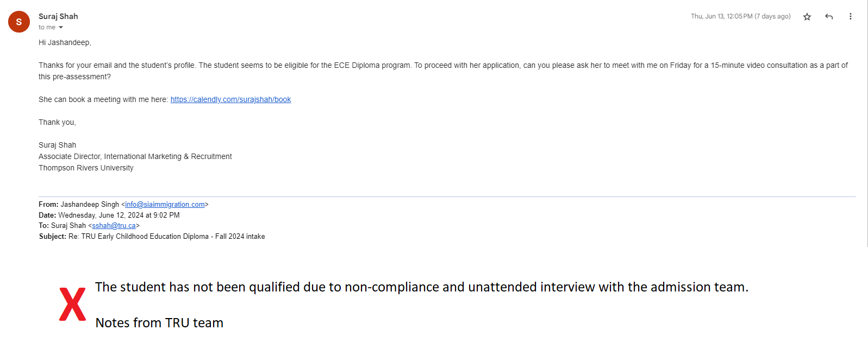
Task: Click the Thu, Jun 13 timestamp
Action: coord(740,16)
